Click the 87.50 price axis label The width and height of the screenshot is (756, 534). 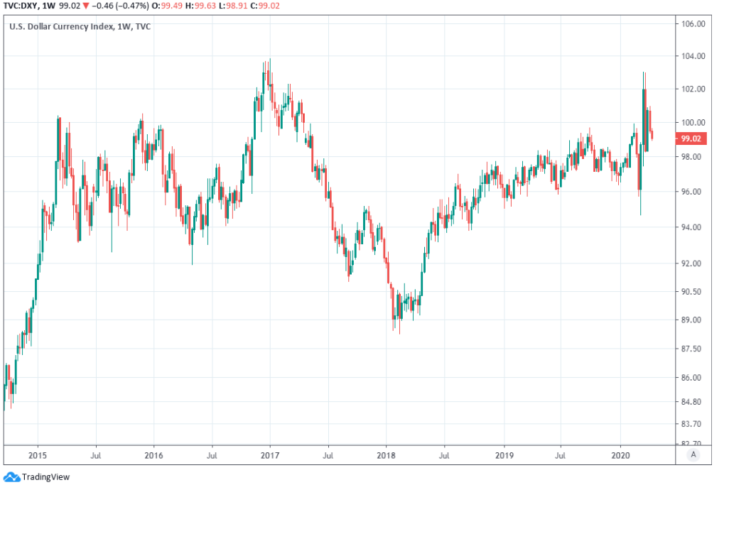691,349
